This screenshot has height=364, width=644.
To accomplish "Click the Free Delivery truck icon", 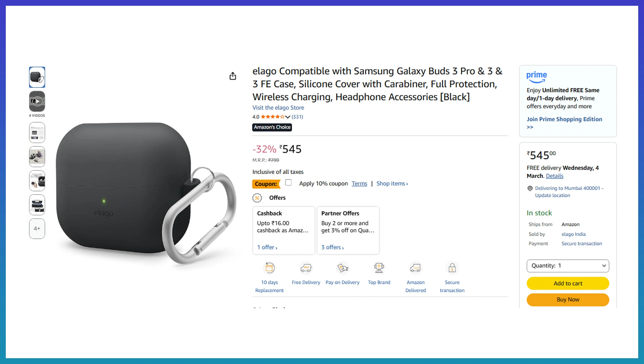I will click(x=306, y=268).
